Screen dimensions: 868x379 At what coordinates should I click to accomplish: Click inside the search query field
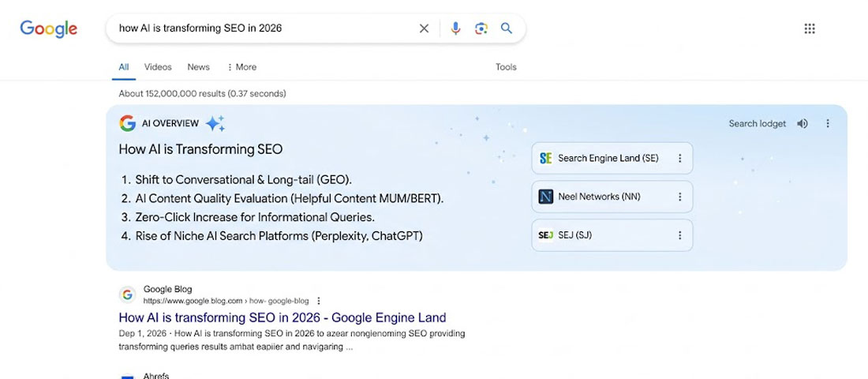266,28
